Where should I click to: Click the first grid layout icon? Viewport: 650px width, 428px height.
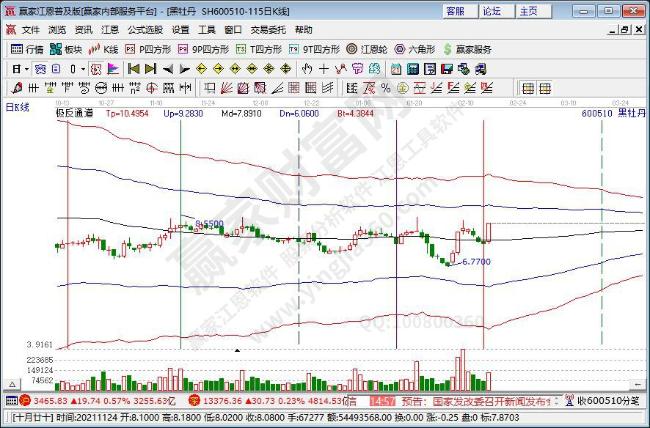point(528,88)
